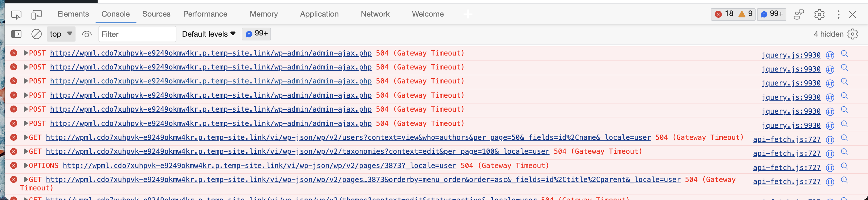
Task: Add a new tab with plus icon
Action: pos(468,14)
